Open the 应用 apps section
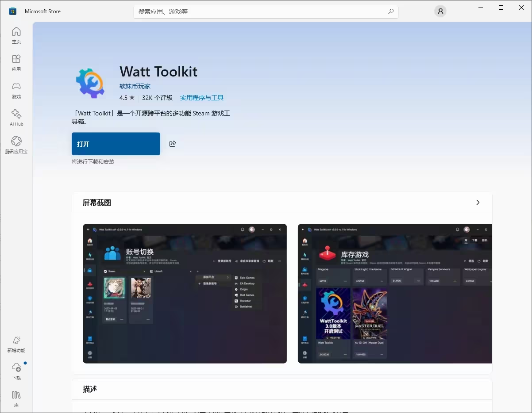The height and width of the screenshot is (413, 532). pos(16,63)
